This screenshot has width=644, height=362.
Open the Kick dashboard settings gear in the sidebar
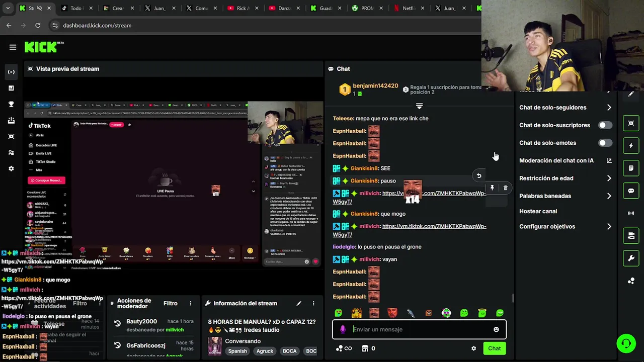click(x=11, y=168)
